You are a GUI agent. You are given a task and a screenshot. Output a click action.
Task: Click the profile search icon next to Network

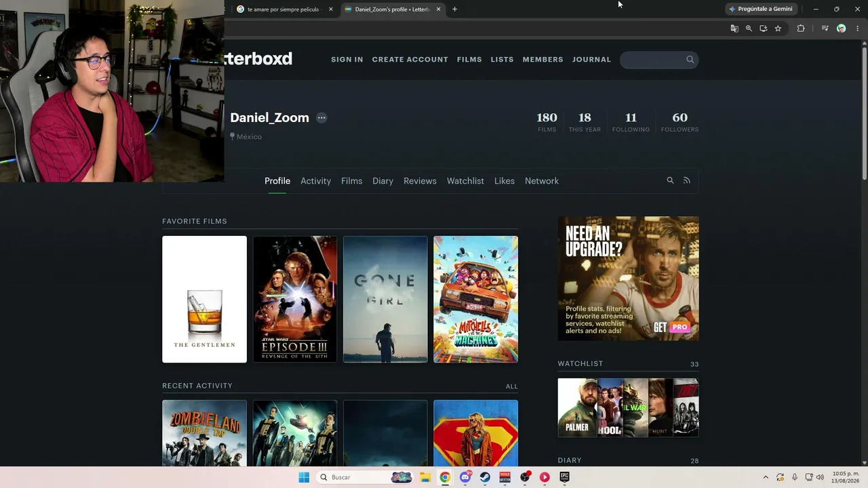[x=670, y=180]
